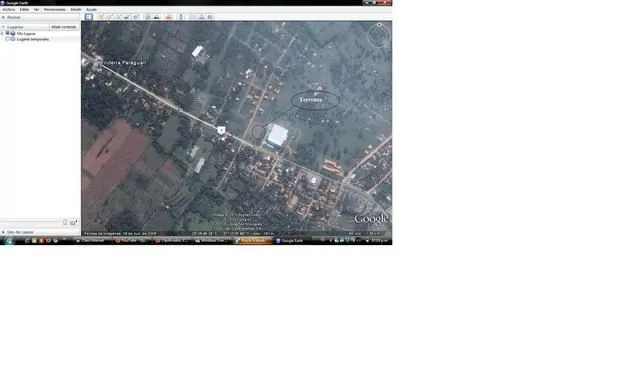Open the Añadir menu

pyautogui.click(x=76, y=9)
